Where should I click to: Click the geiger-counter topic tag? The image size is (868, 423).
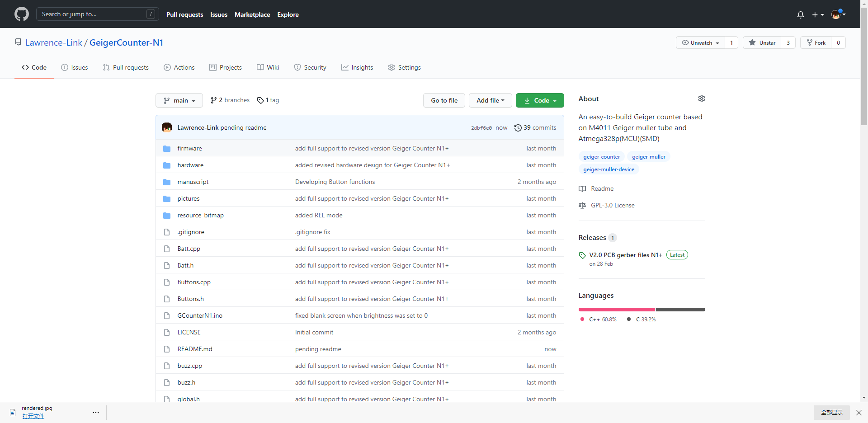pos(601,157)
